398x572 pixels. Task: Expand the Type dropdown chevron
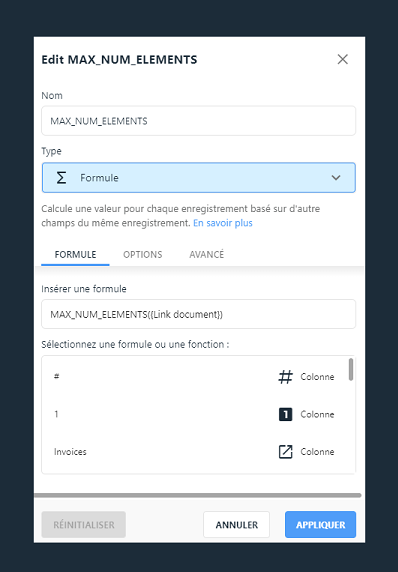(336, 178)
